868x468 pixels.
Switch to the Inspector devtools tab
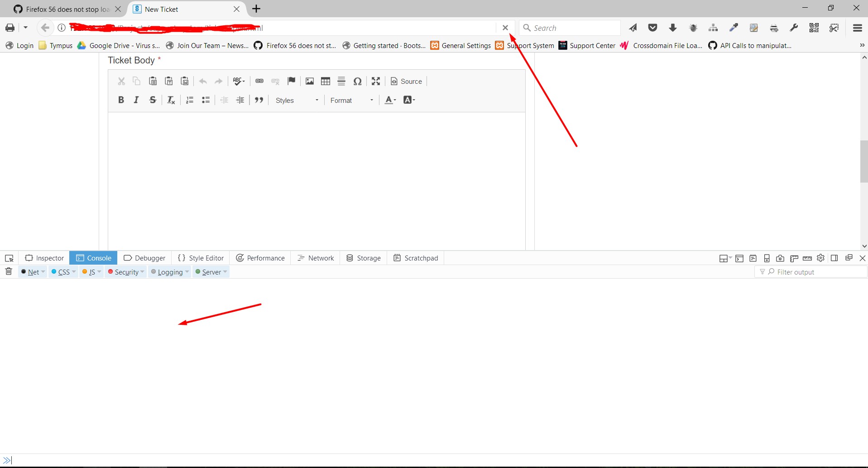[44, 258]
